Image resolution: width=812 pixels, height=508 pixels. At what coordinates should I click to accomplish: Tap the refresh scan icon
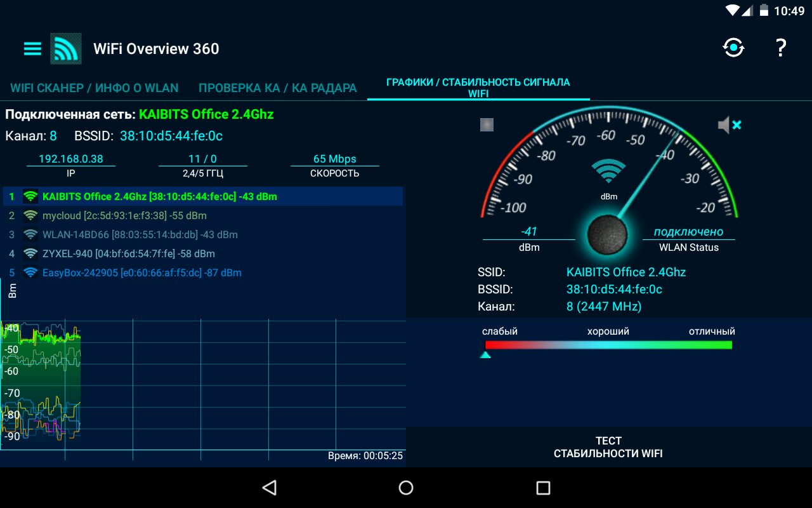[733, 48]
